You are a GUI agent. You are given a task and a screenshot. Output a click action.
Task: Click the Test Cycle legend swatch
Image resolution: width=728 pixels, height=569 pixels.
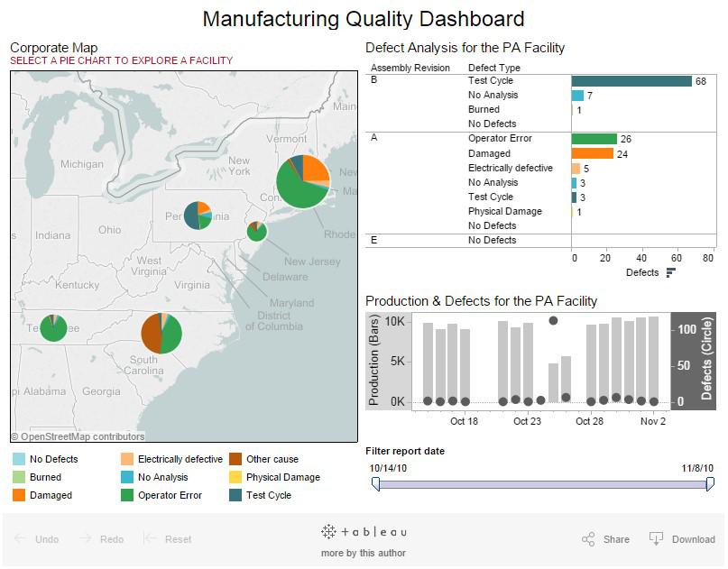tap(235, 495)
